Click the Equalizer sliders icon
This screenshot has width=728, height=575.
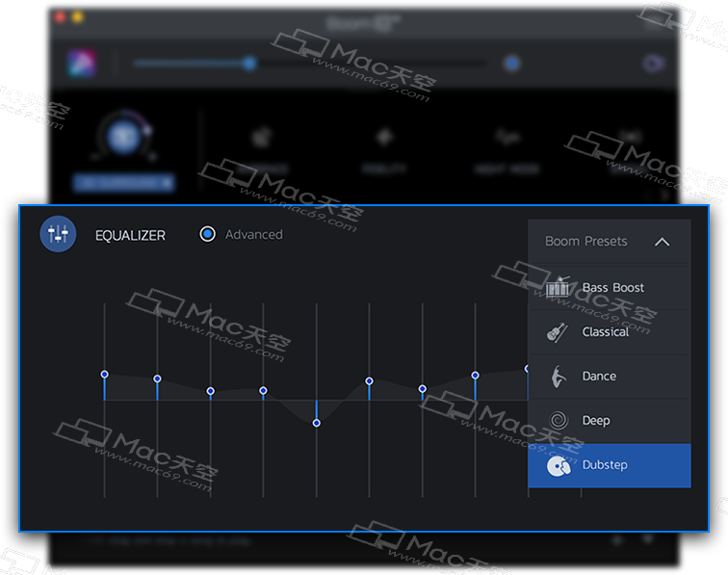(58, 234)
